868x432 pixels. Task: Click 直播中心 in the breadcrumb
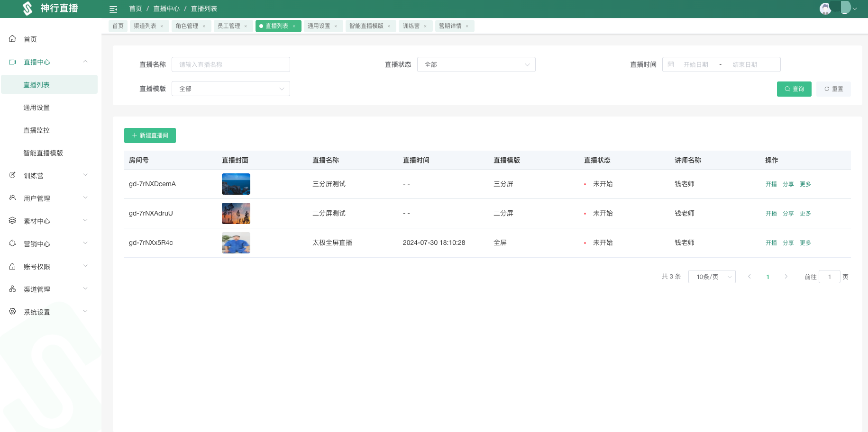click(166, 9)
